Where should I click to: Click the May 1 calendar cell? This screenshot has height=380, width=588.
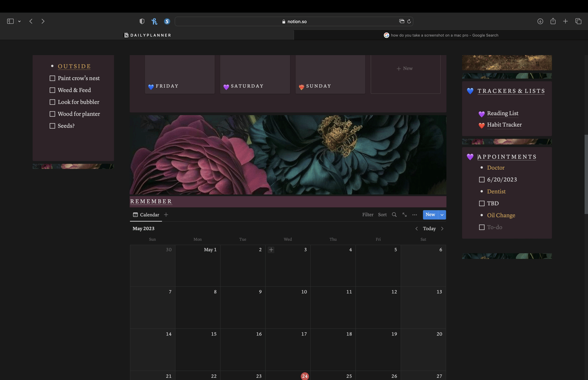click(x=198, y=266)
